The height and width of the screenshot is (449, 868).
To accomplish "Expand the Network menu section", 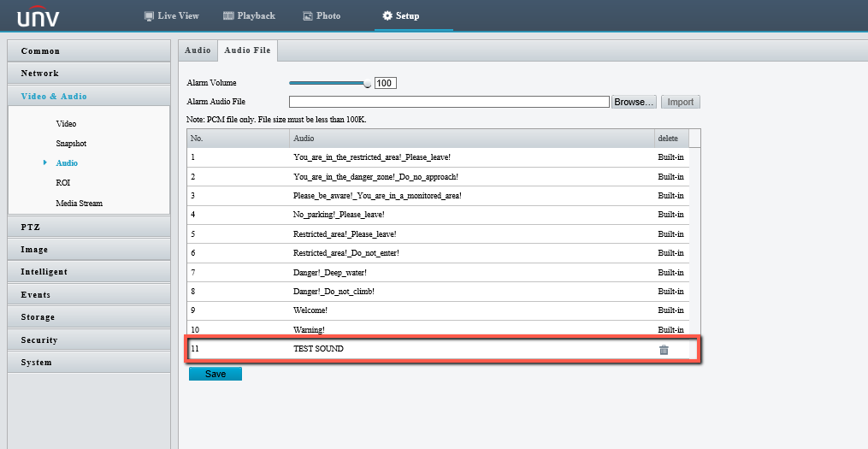I will click(x=89, y=73).
